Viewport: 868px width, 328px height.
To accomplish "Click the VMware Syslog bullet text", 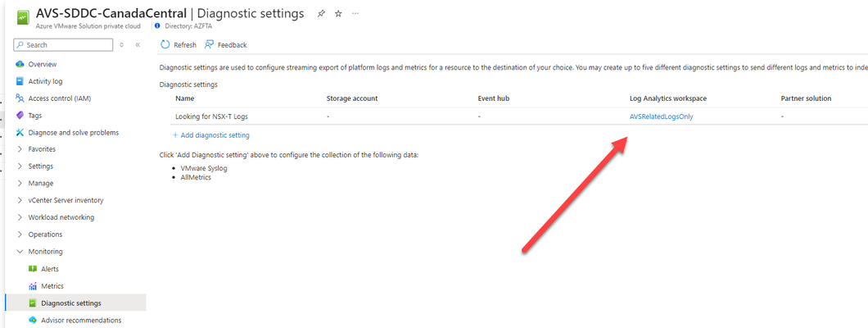I will [x=204, y=168].
